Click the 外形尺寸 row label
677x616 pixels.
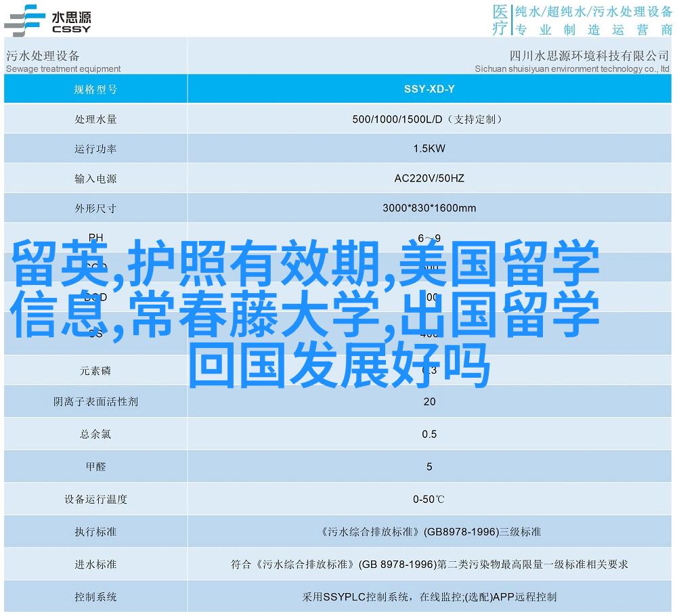[x=95, y=208]
